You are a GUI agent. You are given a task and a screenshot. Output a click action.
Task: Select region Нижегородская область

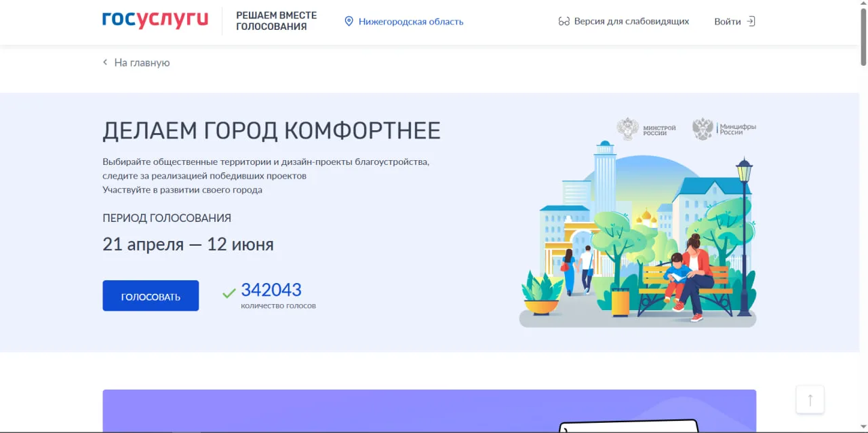[x=411, y=21]
